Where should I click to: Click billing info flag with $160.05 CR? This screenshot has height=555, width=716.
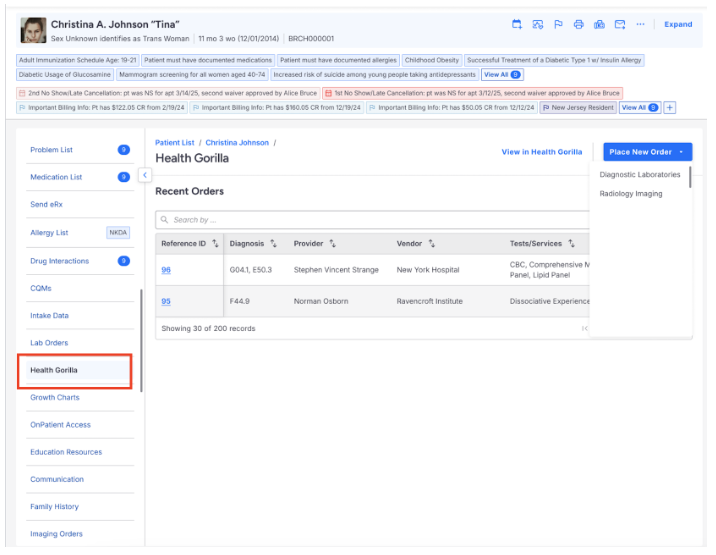(x=277, y=107)
